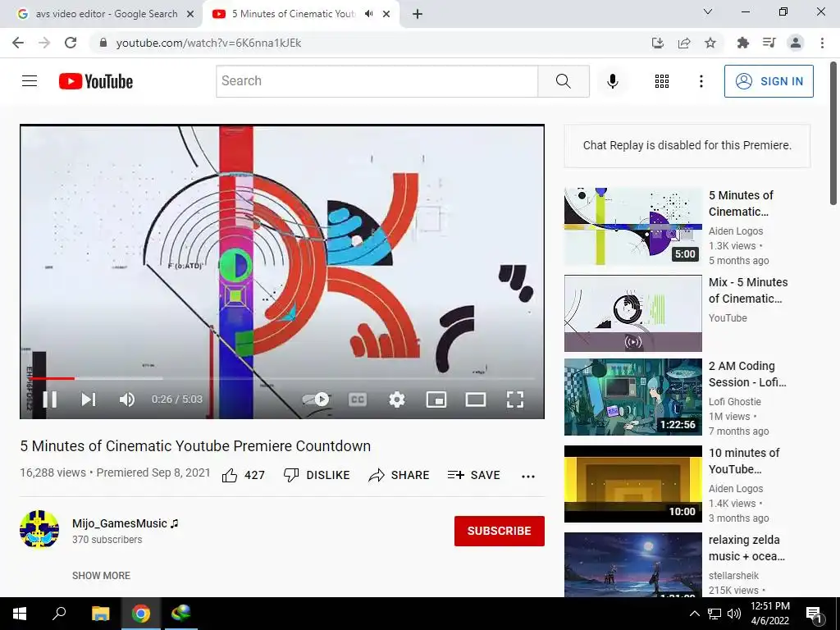Open 2 AM Coding Session thumbnail
This screenshot has height=630, width=840.
click(x=632, y=397)
